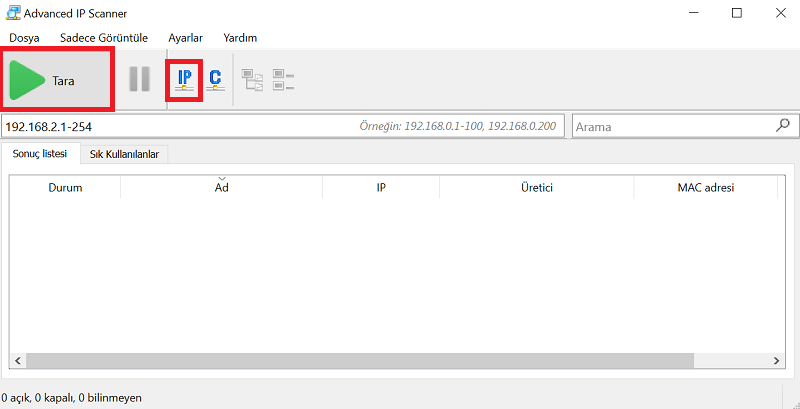Click the IP subnet toolbar icon

(184, 80)
